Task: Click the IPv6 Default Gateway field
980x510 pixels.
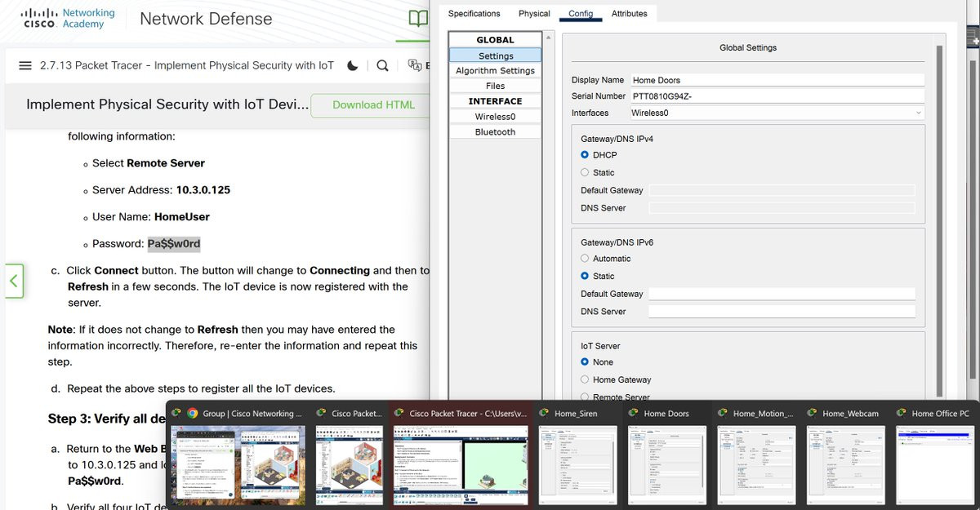Action: (x=782, y=294)
